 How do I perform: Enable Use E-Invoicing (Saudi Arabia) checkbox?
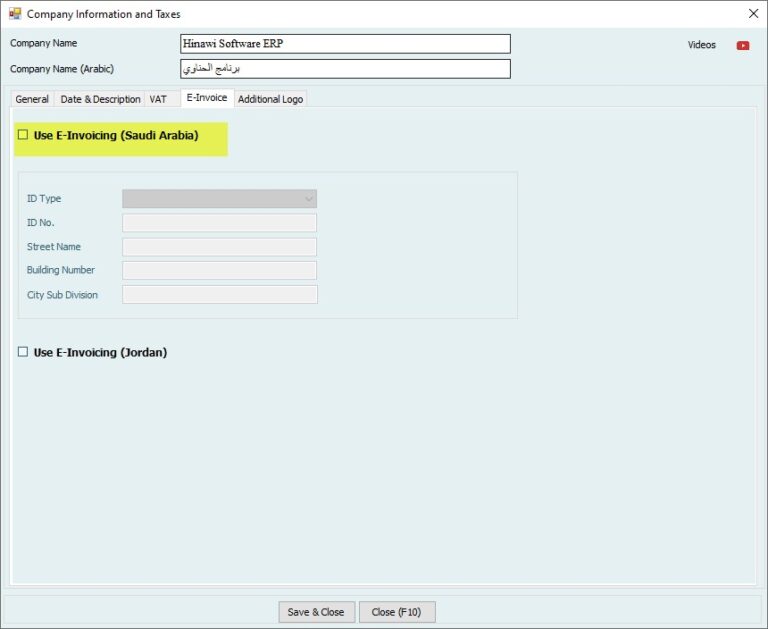tap(23, 135)
